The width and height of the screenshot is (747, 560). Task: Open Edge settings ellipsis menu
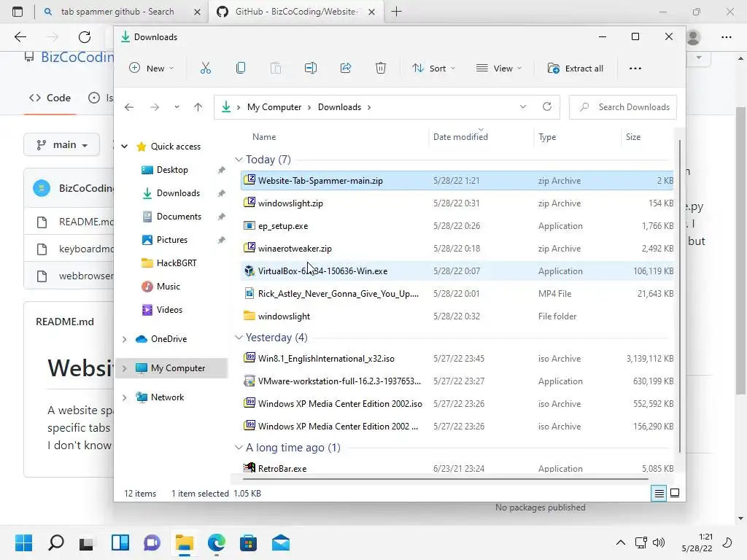tap(726, 37)
